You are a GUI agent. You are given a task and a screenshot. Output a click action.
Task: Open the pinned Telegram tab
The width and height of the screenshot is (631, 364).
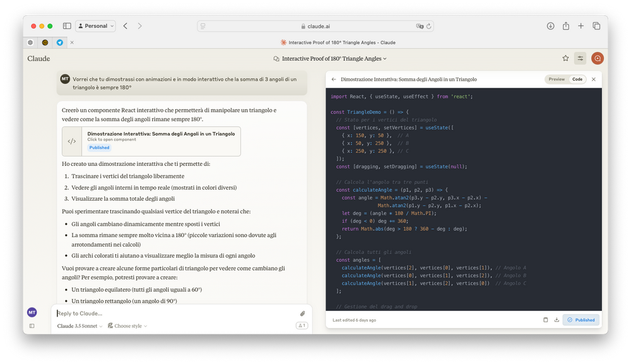pyautogui.click(x=59, y=42)
